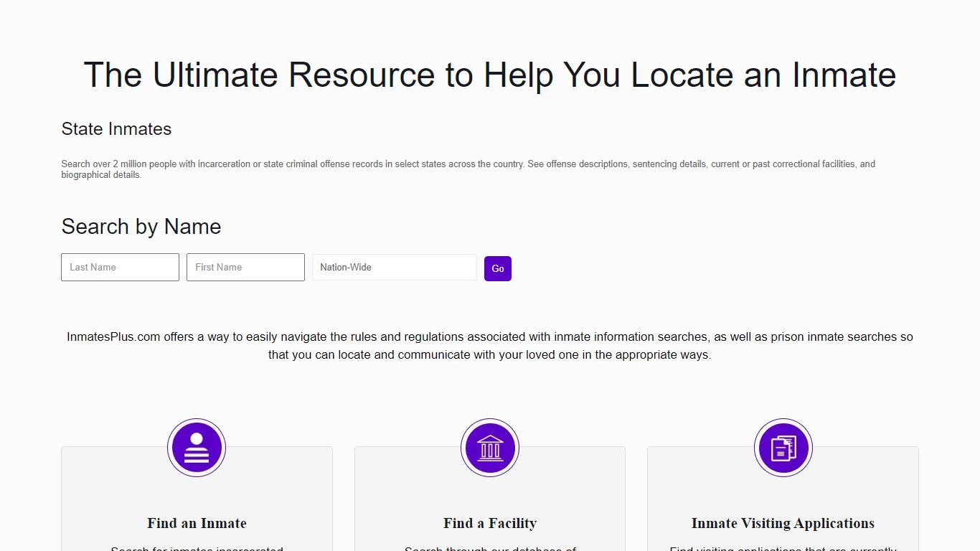Open the Find an Inmate heading
The height and width of the screenshot is (551, 980).
[x=197, y=523]
